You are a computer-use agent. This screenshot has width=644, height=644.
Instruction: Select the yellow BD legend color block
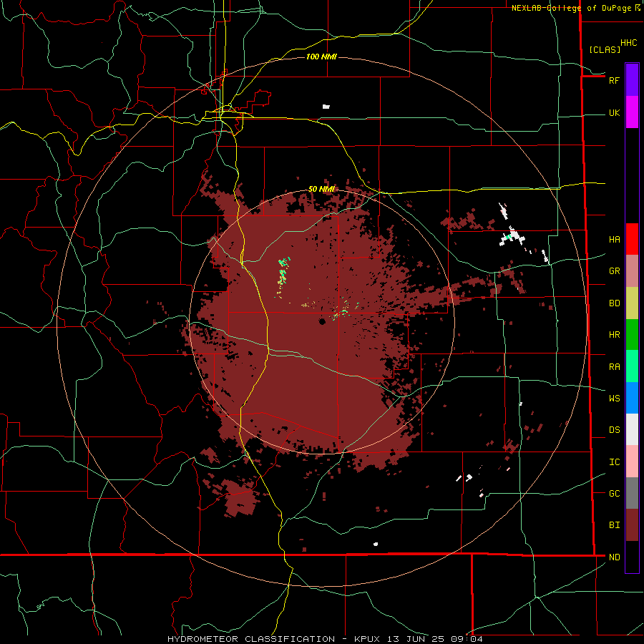pyautogui.click(x=632, y=303)
